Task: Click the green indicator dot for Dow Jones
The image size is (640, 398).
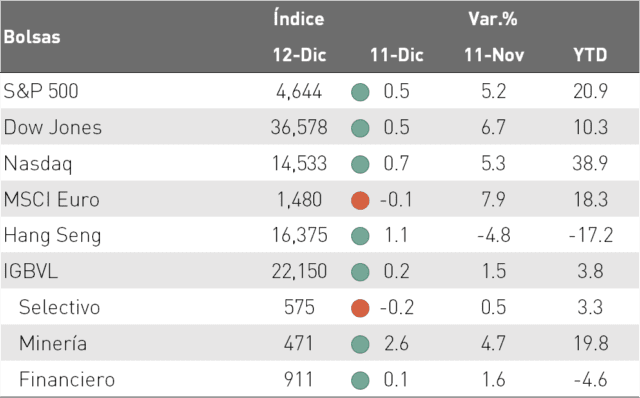Action: pyautogui.click(x=360, y=128)
